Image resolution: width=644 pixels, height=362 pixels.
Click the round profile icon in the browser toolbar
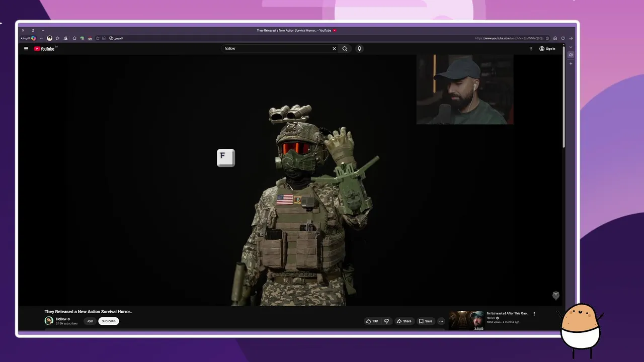pos(49,38)
